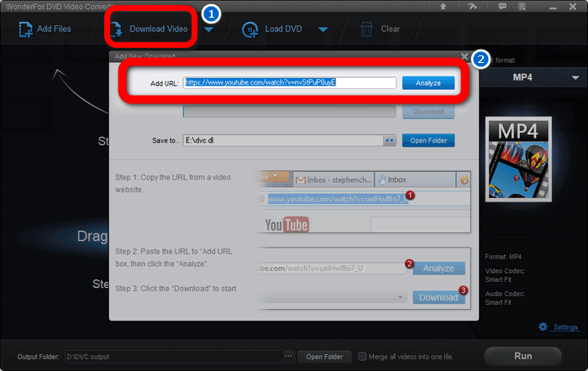Click the Add Files icon
The image size is (588, 371).
[x=25, y=29]
